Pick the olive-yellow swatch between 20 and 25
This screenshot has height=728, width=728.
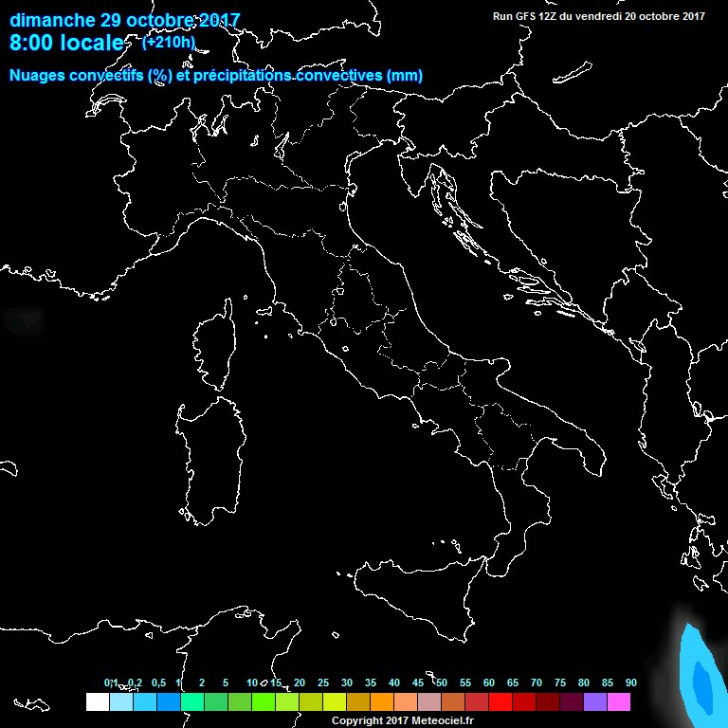[311, 701]
